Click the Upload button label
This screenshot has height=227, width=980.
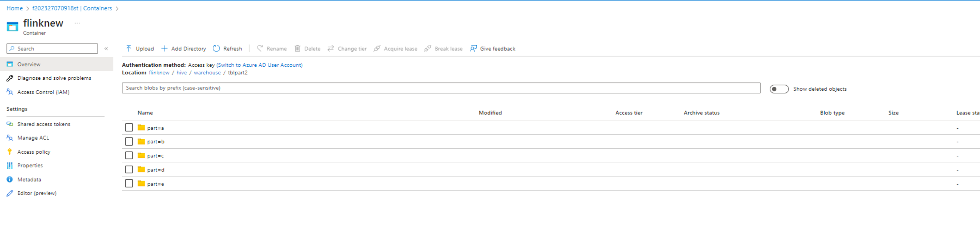click(x=145, y=49)
